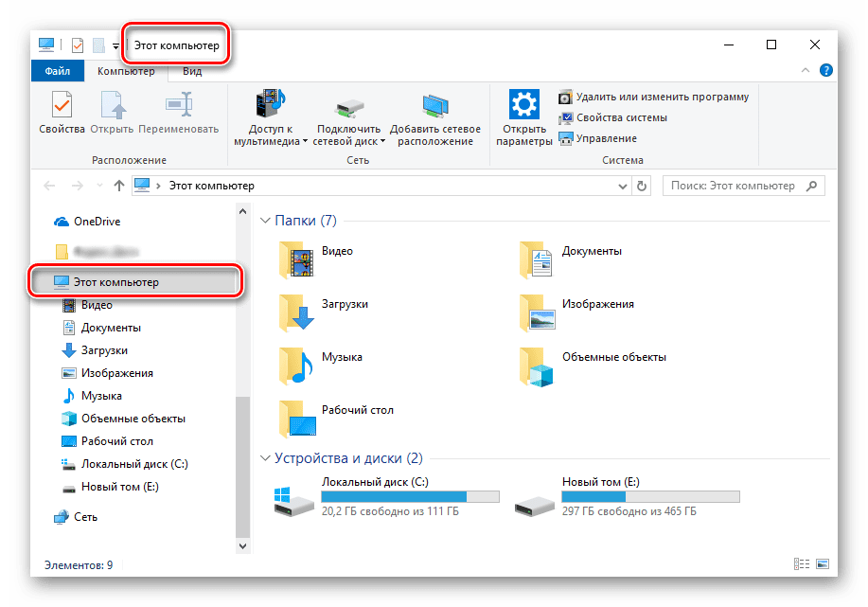
Task: Open Help question mark icon
Action: (x=826, y=70)
